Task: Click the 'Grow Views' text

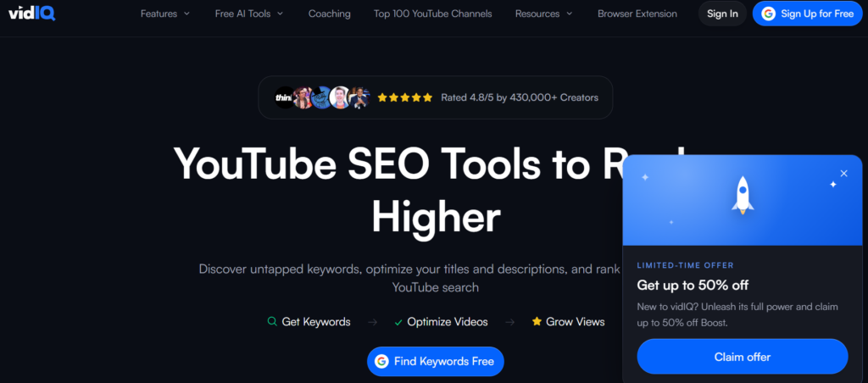Action: (x=576, y=321)
